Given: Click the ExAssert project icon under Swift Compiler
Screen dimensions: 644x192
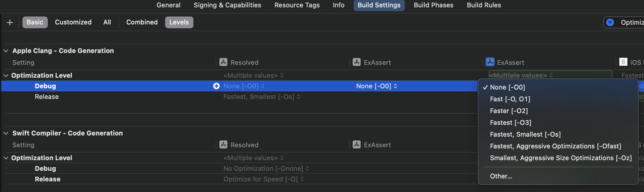Looking at the screenshot, I should pyautogui.click(x=356, y=145).
